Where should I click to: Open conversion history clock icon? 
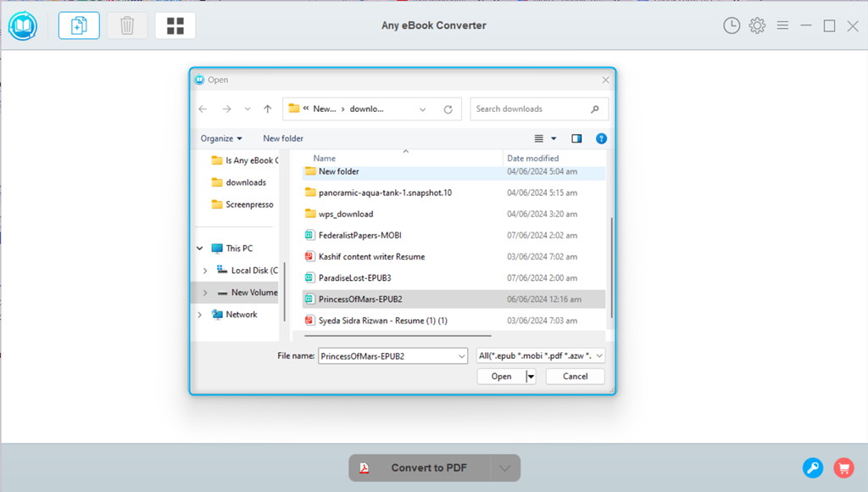pyautogui.click(x=731, y=25)
